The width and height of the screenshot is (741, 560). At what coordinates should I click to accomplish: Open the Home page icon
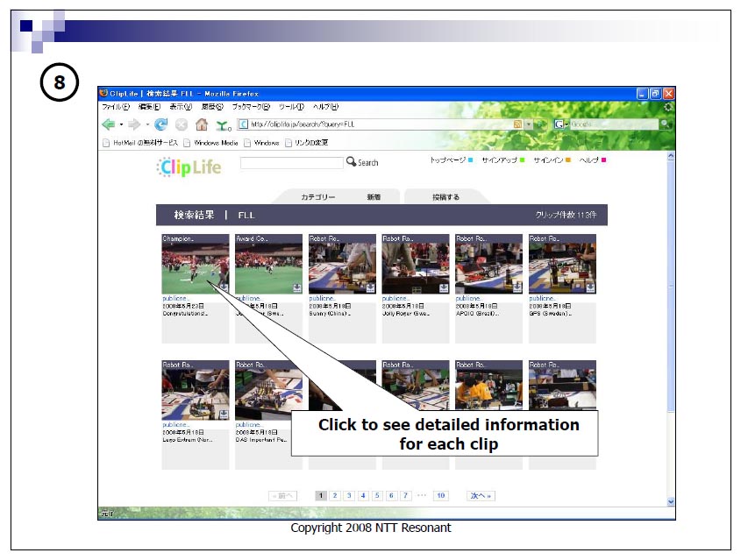click(202, 124)
